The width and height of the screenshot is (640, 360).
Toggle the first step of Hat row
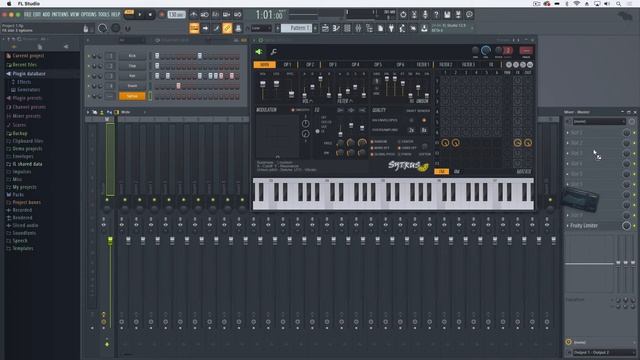[x=157, y=76]
